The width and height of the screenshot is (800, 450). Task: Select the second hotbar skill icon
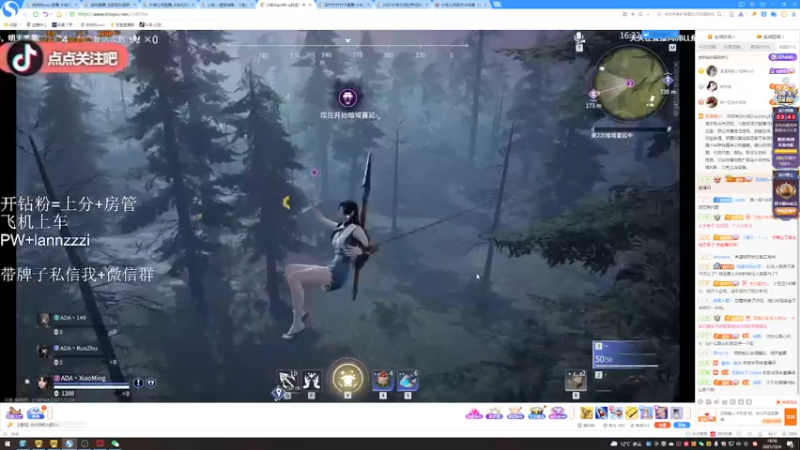tap(312, 381)
